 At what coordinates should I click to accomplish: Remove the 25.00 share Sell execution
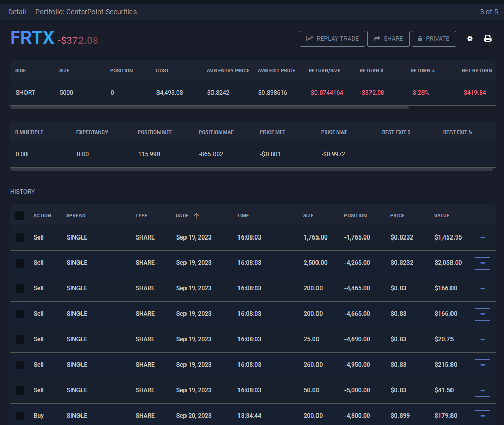[482, 339]
